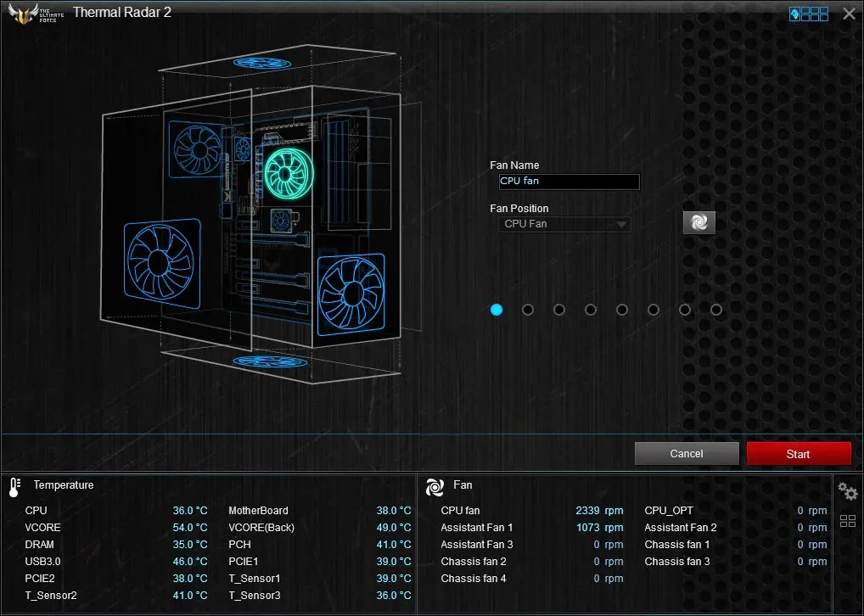Select the eighth and last step dot
Image resolution: width=864 pixels, height=616 pixels.
(x=716, y=310)
